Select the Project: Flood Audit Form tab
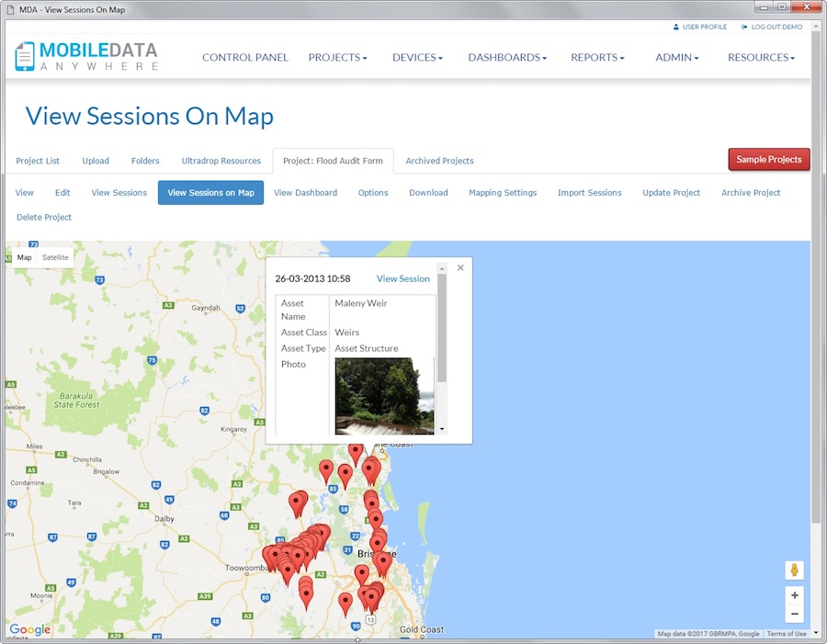827x644 pixels. point(333,161)
